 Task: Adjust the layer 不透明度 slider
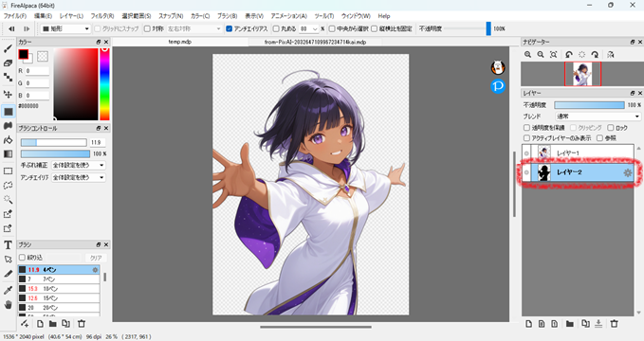tap(589, 105)
